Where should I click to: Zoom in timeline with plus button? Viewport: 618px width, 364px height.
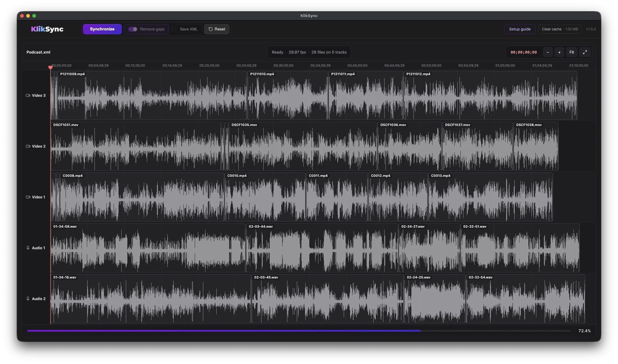559,52
